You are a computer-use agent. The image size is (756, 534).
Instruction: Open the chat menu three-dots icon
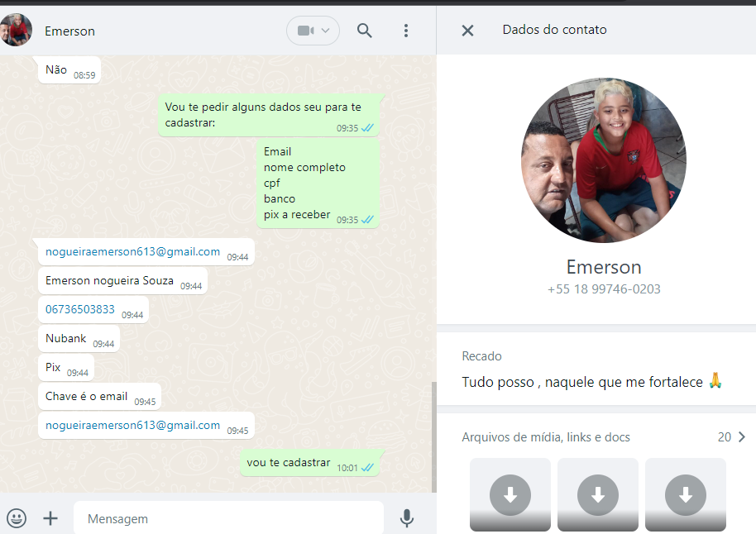pos(405,31)
